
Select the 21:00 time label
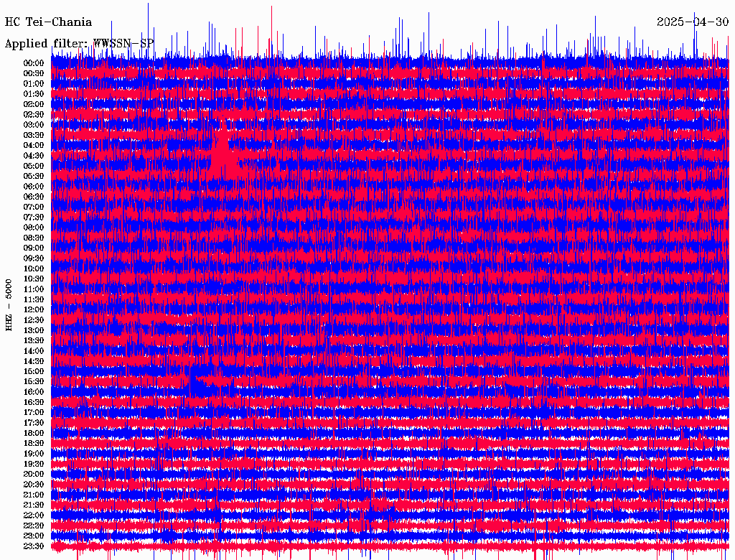(34, 495)
